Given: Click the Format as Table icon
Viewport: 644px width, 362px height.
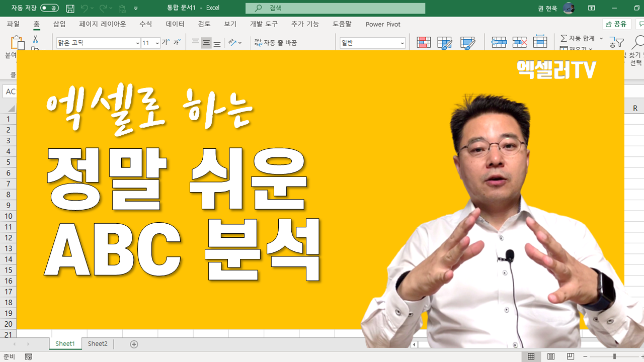Looking at the screenshot, I should 445,43.
